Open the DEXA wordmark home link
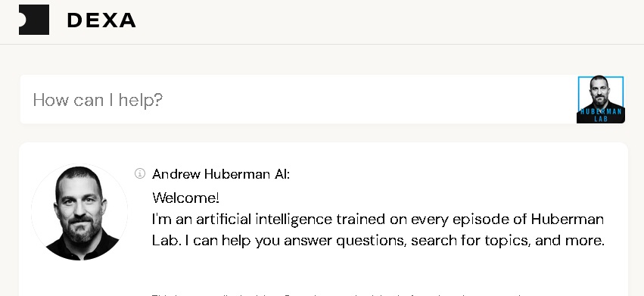This screenshot has height=296, width=644. (101, 20)
